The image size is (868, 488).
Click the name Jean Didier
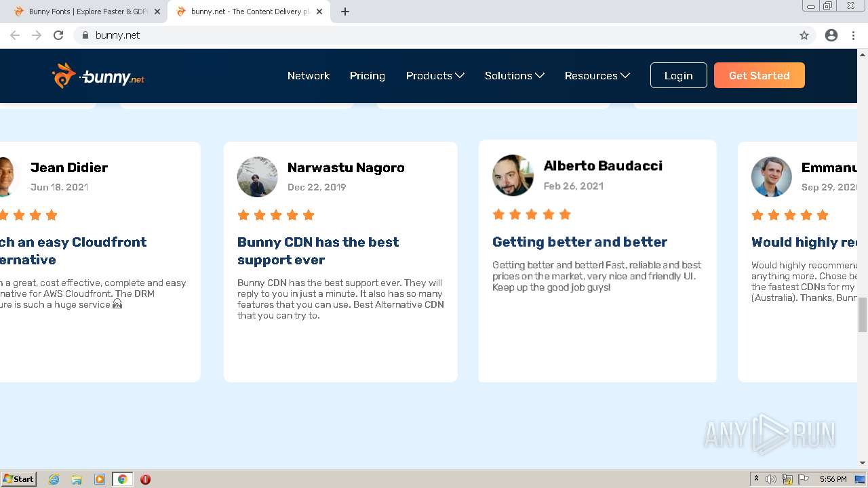(x=69, y=167)
